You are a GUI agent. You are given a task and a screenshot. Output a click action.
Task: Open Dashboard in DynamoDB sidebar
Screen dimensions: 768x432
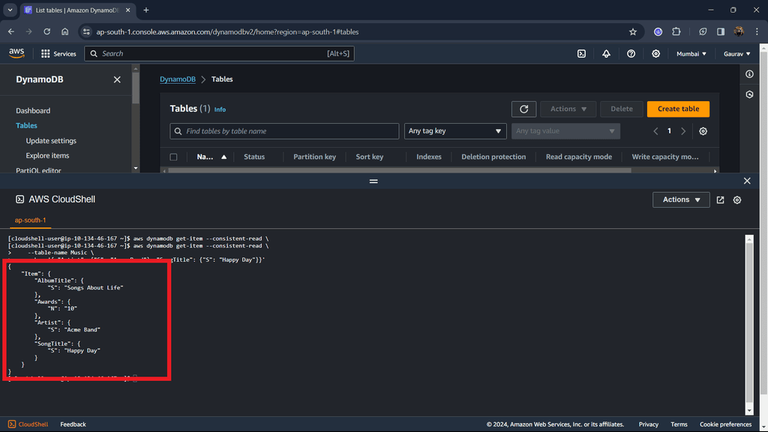[33, 111]
